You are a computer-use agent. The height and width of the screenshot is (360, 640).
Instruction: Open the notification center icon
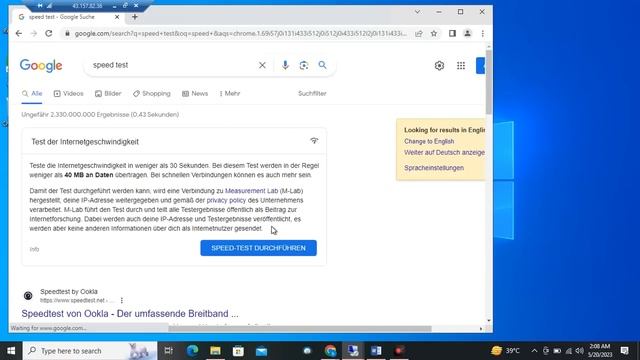coord(624,351)
